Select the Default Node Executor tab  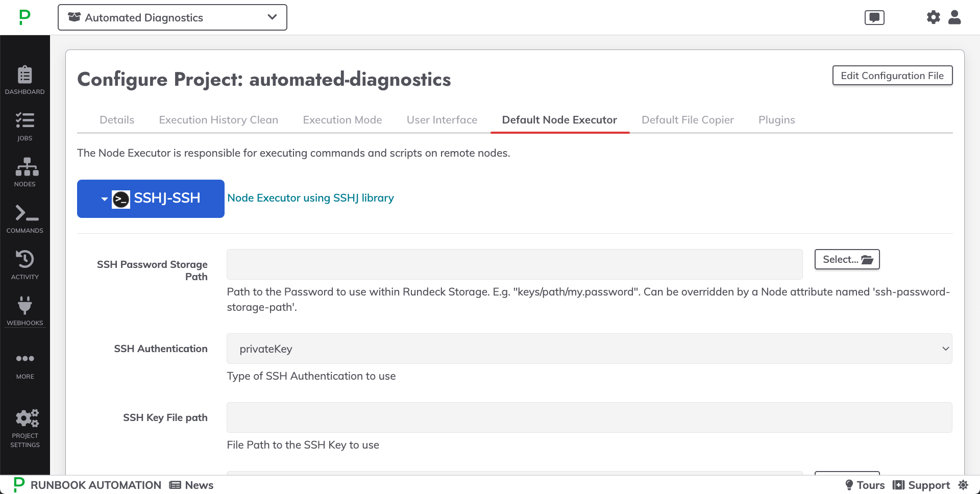(x=559, y=120)
